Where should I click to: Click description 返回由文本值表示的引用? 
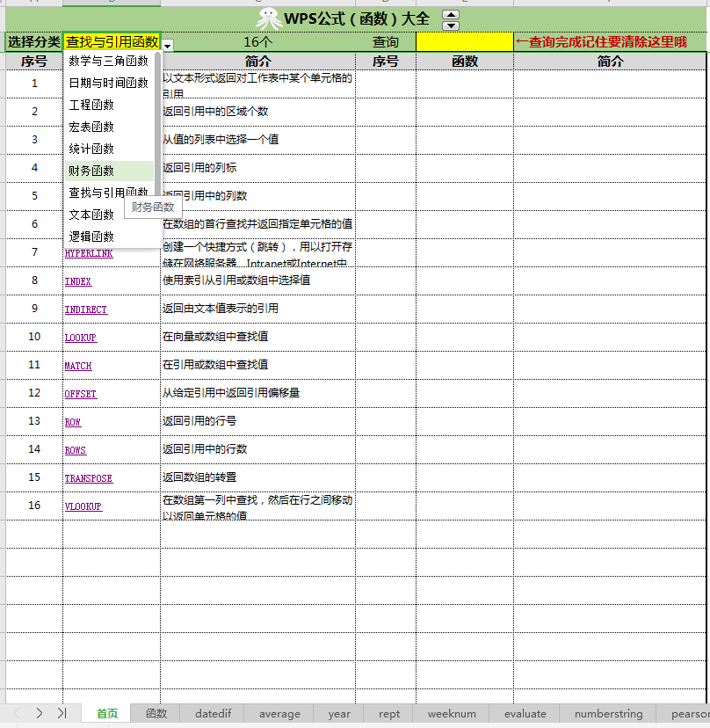[x=221, y=309]
